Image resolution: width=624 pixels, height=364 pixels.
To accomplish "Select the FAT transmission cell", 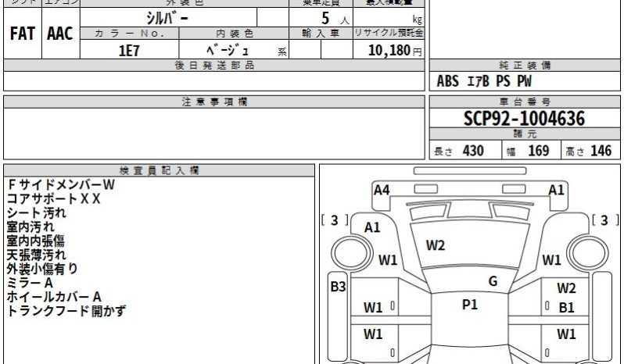I will tap(22, 35).
